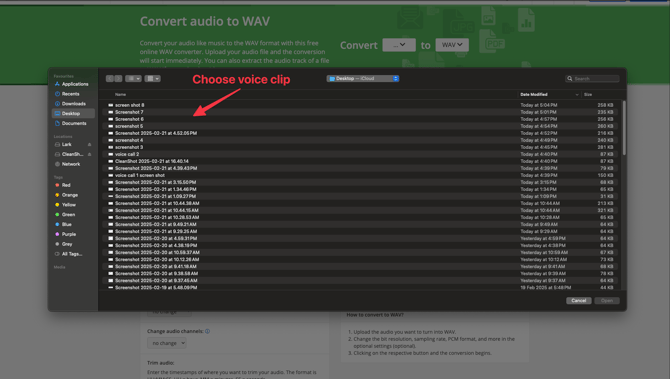Open the WAV target format dropdown
The width and height of the screenshot is (670, 379).
(x=452, y=45)
